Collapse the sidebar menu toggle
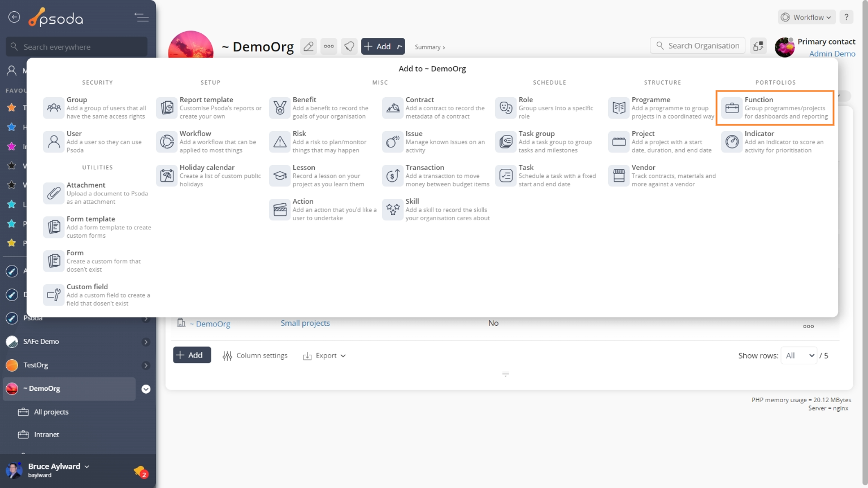Screen dimensions: 868x488 [x=142, y=18]
